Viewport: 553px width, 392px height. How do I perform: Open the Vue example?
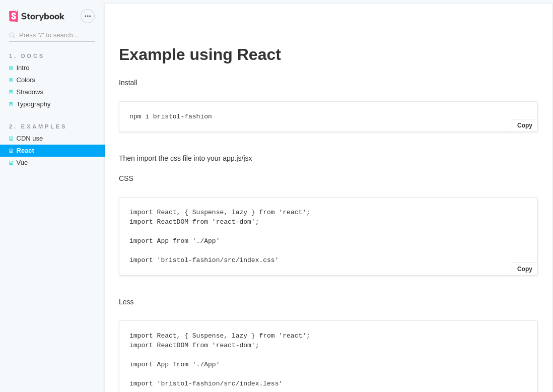coord(52,163)
